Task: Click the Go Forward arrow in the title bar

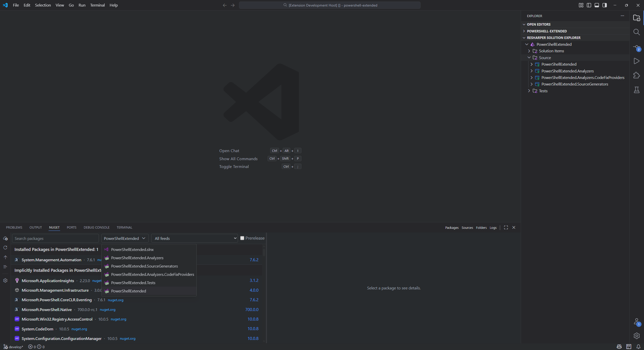Action: (233, 5)
